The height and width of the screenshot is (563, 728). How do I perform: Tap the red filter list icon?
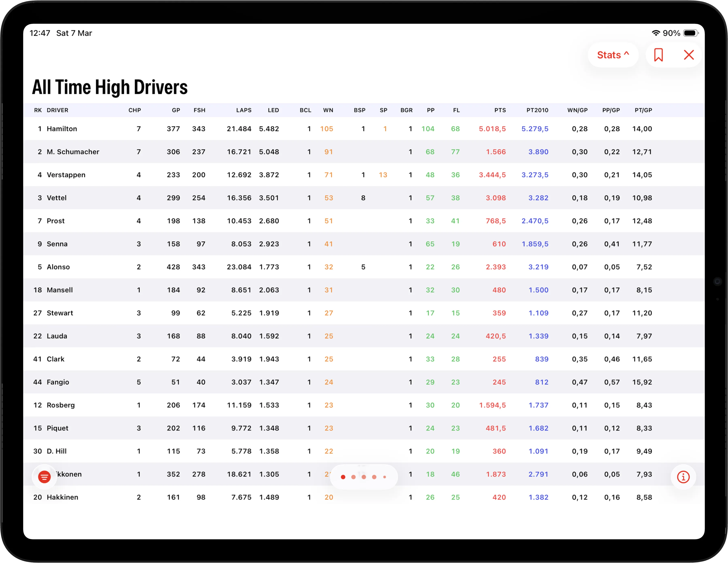point(44,477)
